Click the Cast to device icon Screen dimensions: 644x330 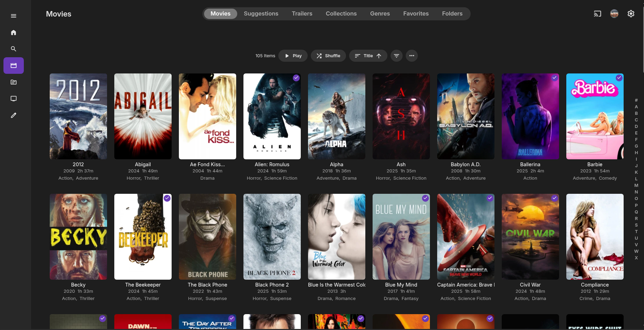[x=597, y=14]
